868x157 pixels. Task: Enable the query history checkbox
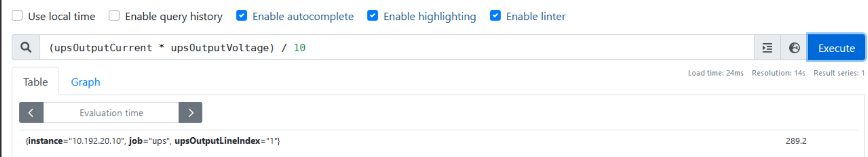tap(114, 16)
